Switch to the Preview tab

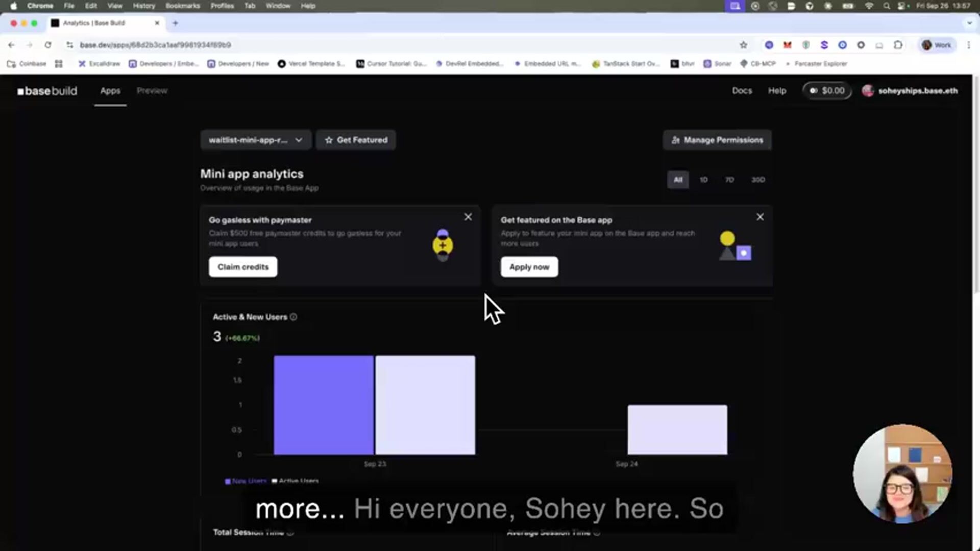(152, 91)
